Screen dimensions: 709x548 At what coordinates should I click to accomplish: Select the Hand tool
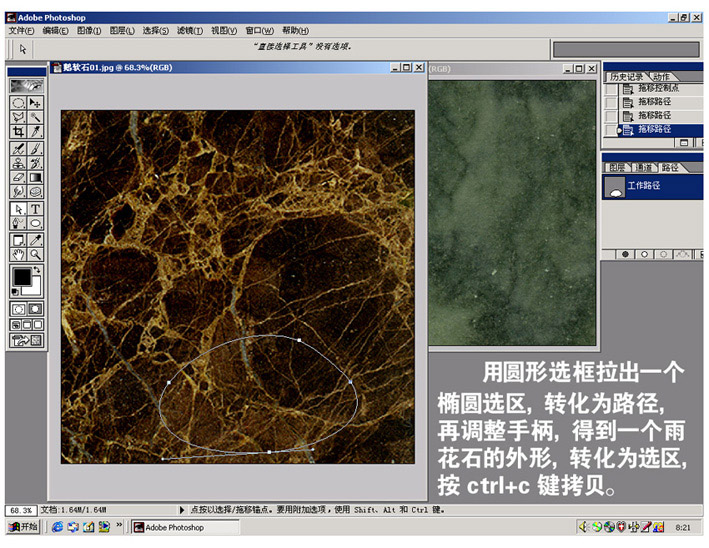coord(18,255)
